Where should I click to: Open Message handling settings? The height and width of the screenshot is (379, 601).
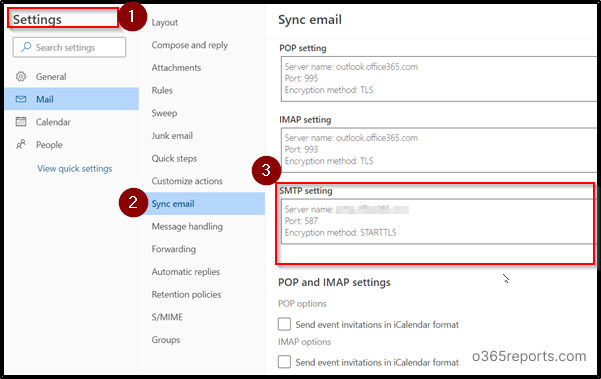tap(187, 226)
